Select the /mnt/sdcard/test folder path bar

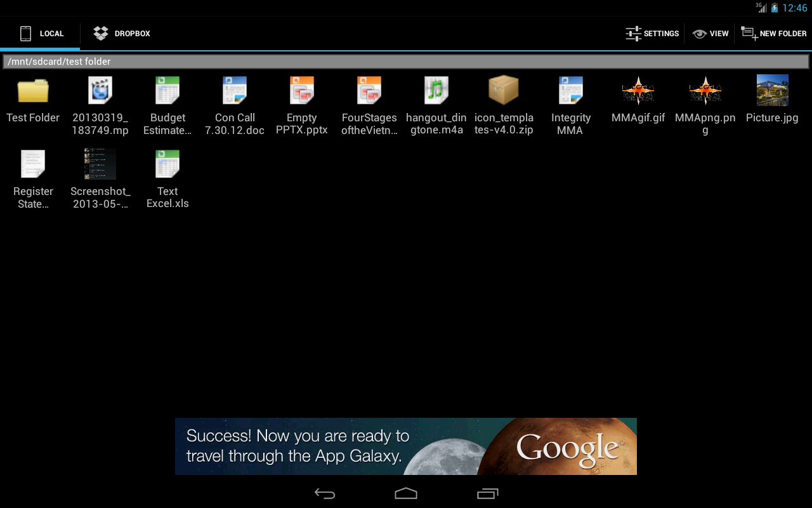pos(406,62)
